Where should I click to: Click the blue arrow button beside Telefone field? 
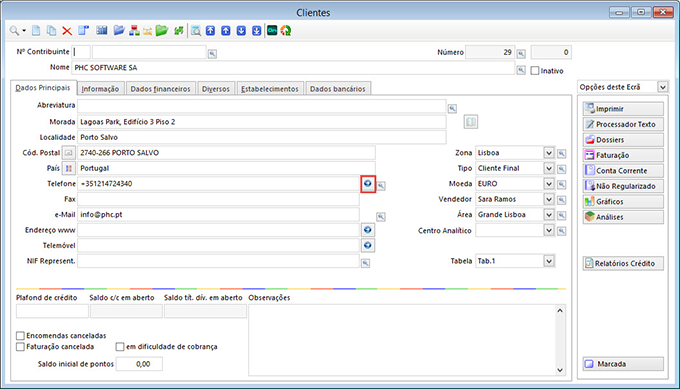tap(368, 184)
